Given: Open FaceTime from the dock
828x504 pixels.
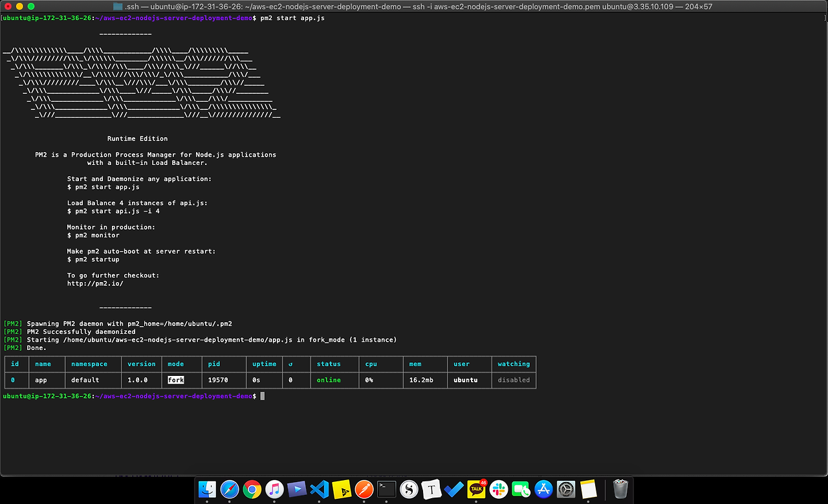Looking at the screenshot, I should [x=521, y=489].
